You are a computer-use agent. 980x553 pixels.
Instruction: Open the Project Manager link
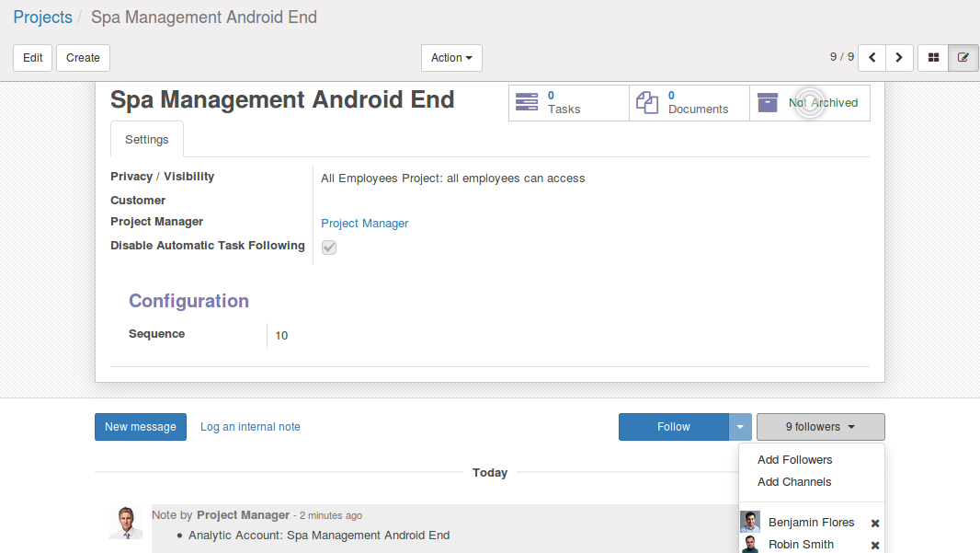coord(364,224)
